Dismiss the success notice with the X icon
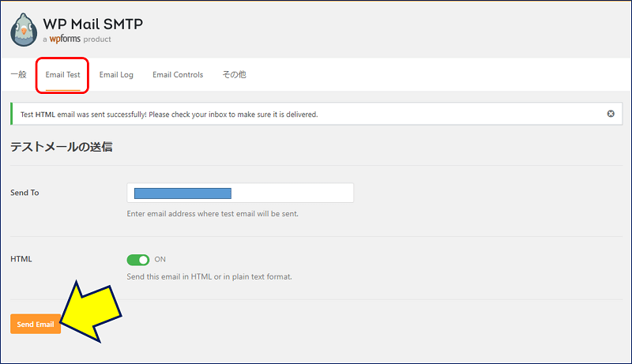632x364 pixels. 611,114
